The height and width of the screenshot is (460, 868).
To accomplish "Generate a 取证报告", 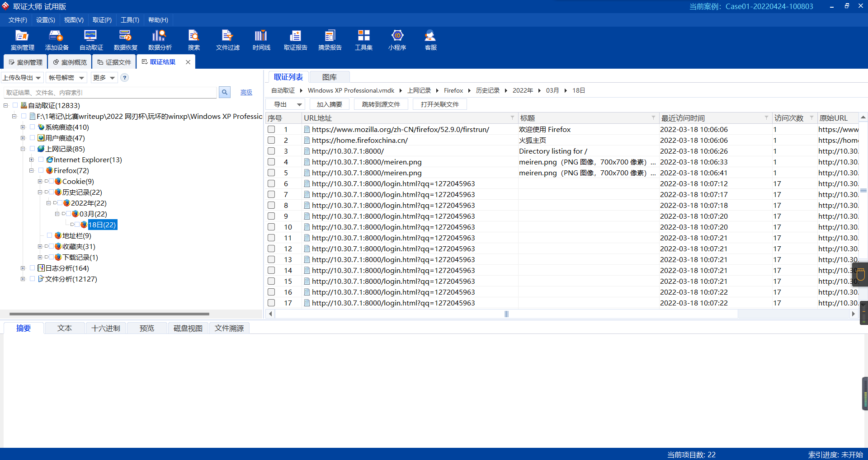I will click(x=295, y=40).
